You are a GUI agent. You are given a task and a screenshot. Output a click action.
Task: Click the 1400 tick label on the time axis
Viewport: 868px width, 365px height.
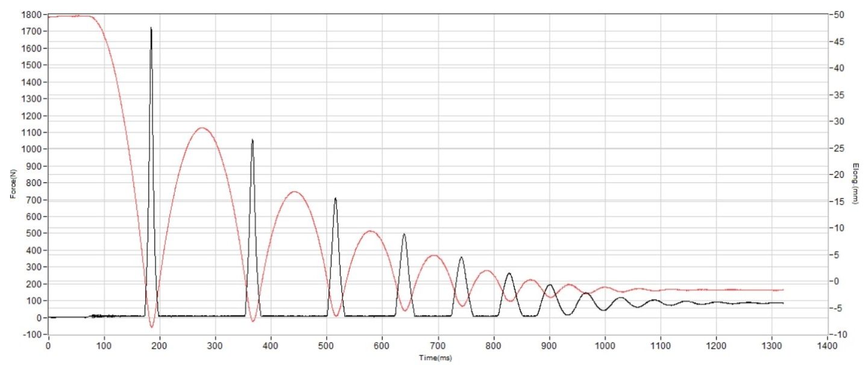click(x=828, y=347)
